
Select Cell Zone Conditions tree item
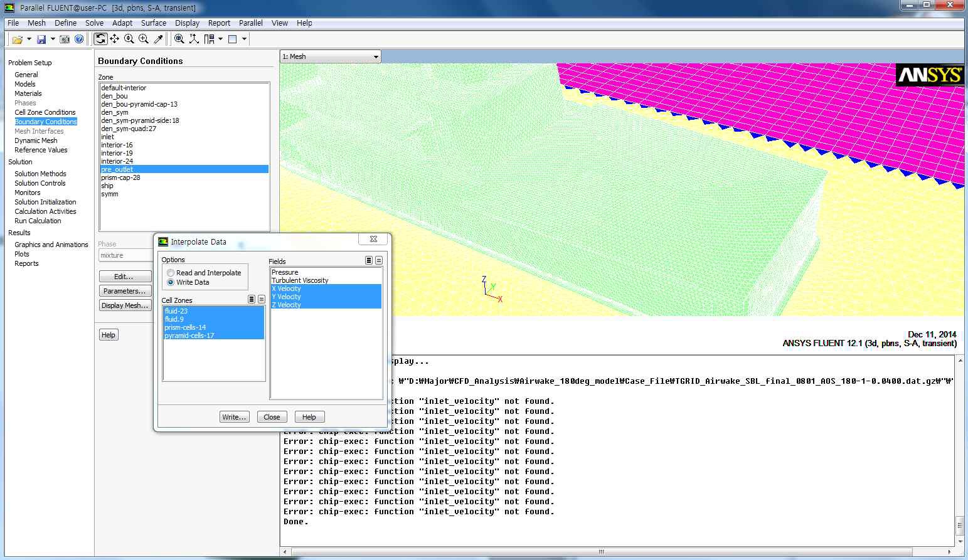(x=45, y=112)
